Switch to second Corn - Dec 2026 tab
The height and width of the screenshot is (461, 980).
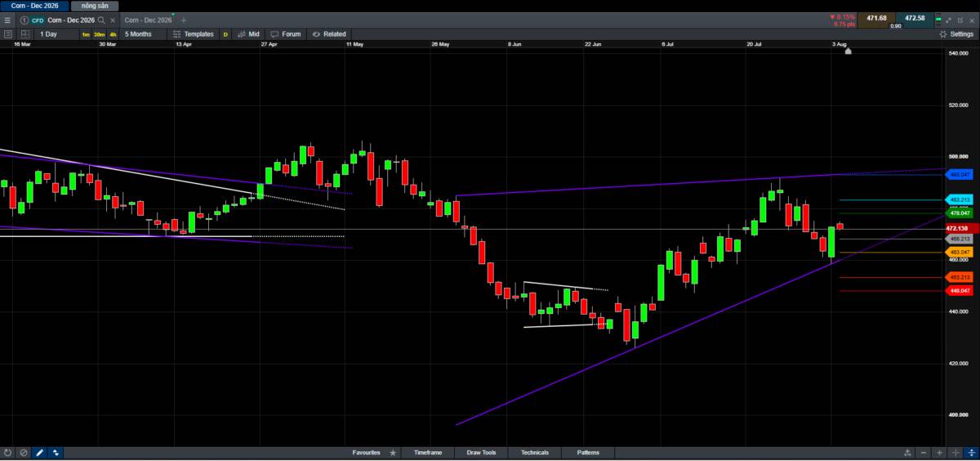tap(148, 20)
